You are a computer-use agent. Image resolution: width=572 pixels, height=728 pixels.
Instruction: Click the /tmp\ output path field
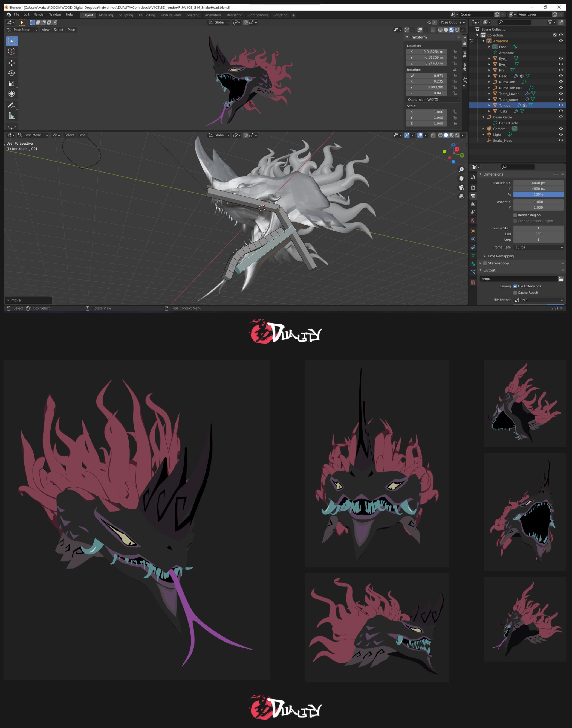[518, 279]
